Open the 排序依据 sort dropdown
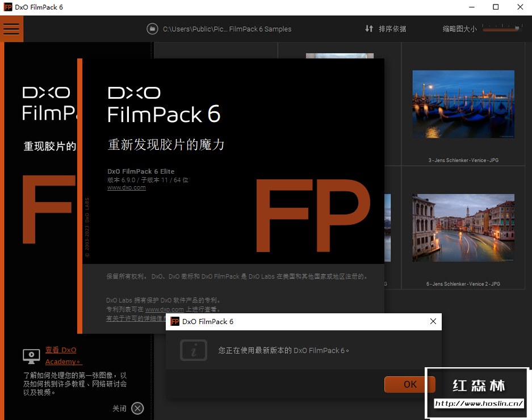 coord(392,29)
